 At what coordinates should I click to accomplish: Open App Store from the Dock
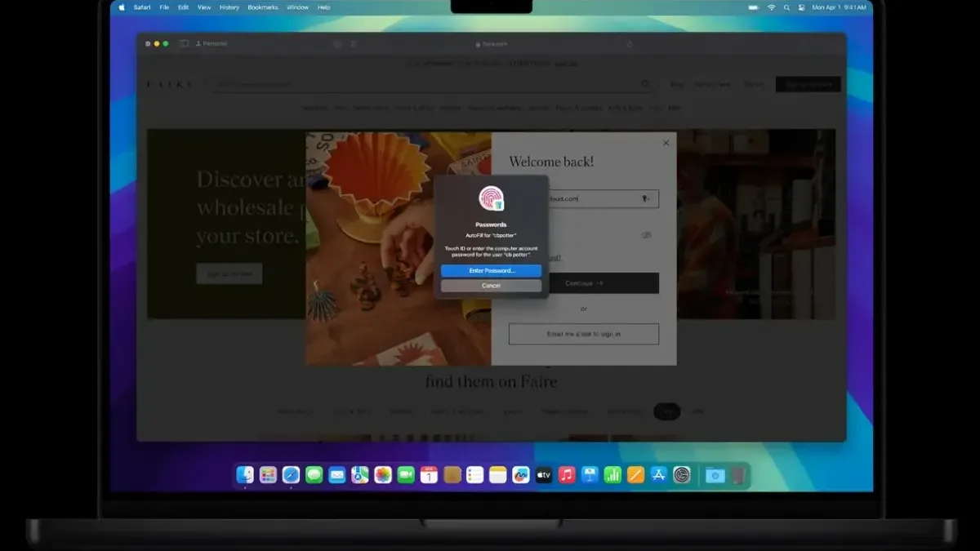(x=658, y=474)
